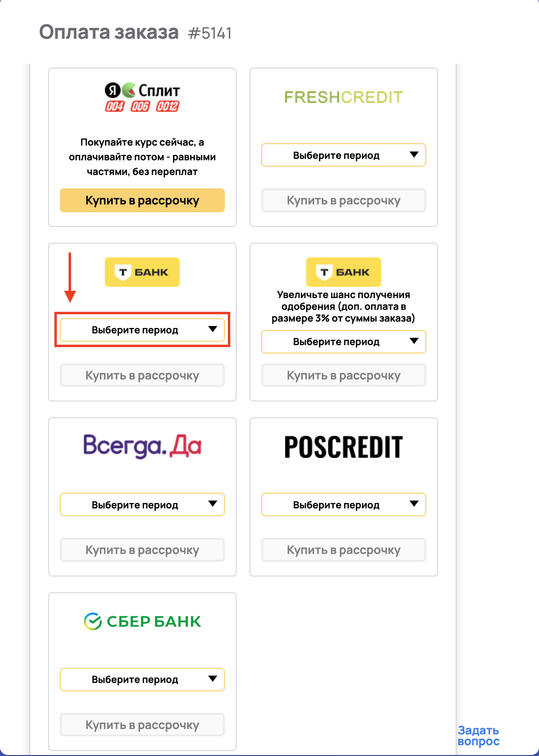Expand POSCREDIT period selector
The height and width of the screenshot is (756, 539).
[x=343, y=505]
